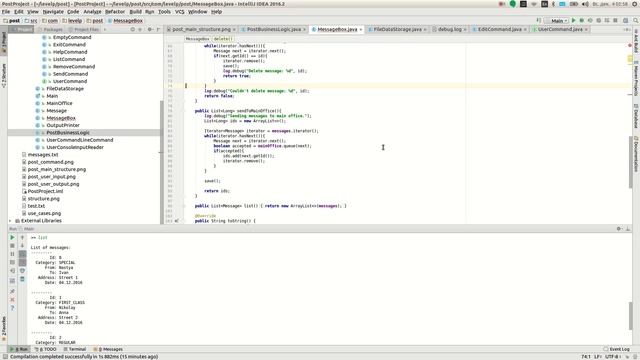Click the MessageBox breadcrumb in navigation bar

click(x=125, y=20)
